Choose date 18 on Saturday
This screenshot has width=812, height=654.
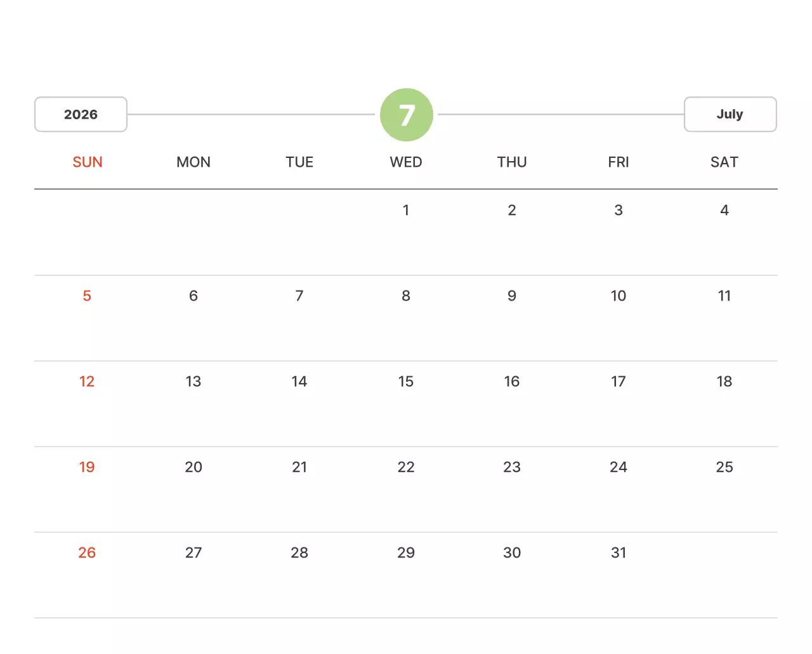(724, 382)
